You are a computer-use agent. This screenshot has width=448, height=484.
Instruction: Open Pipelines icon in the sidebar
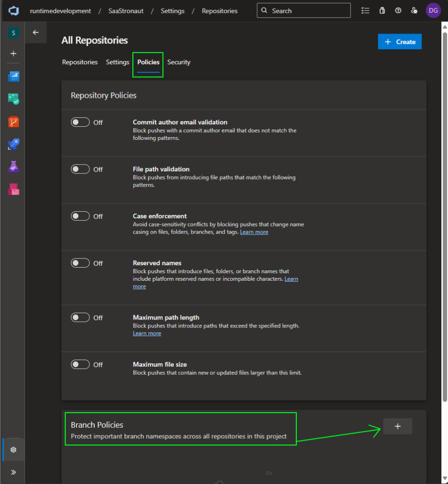coord(13,144)
